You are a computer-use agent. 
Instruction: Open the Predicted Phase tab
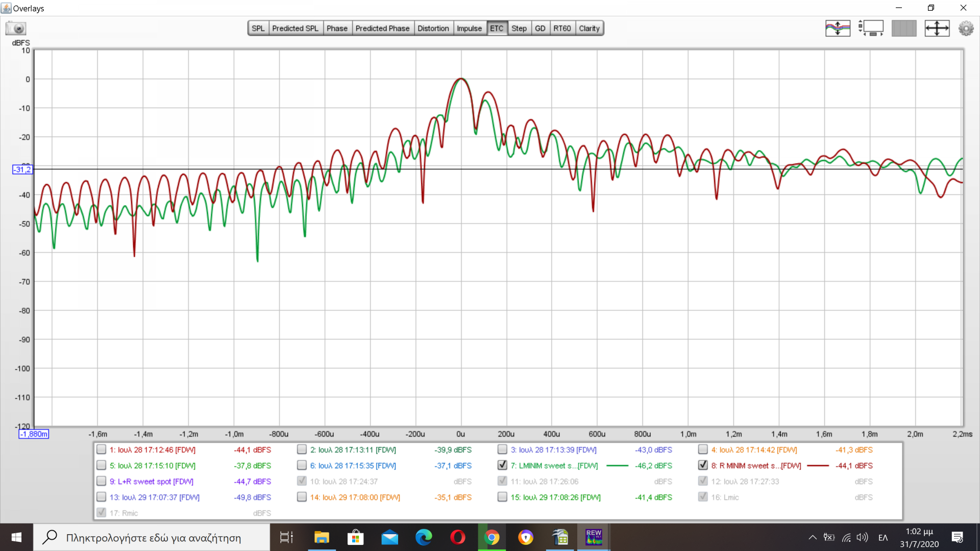pos(382,28)
